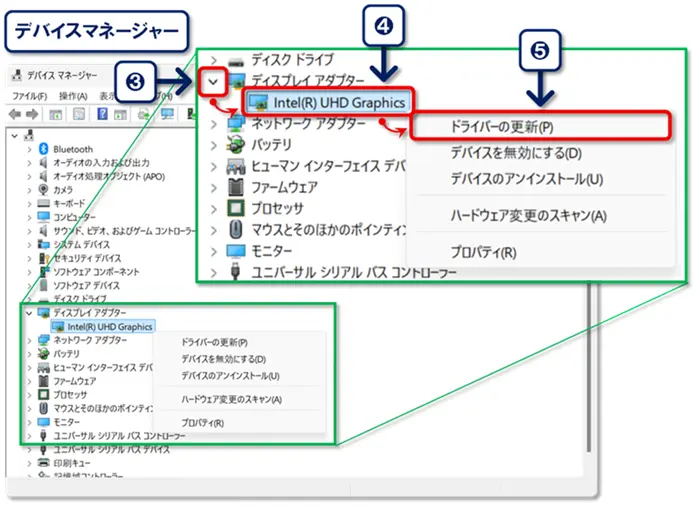Click the battery icon in the enlarged inset
700x506 pixels.
click(x=235, y=144)
